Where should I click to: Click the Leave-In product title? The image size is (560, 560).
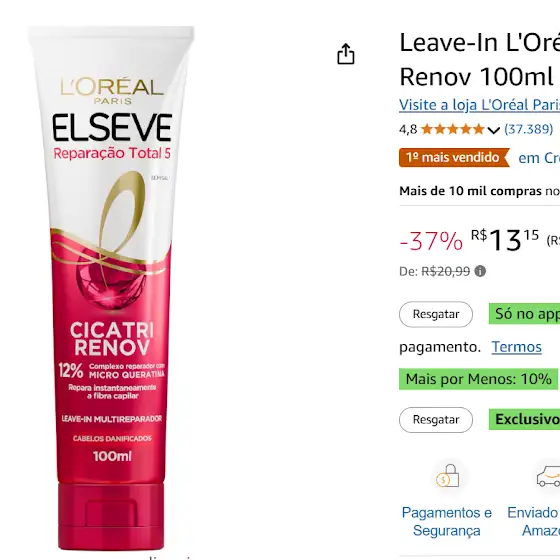tap(479, 59)
